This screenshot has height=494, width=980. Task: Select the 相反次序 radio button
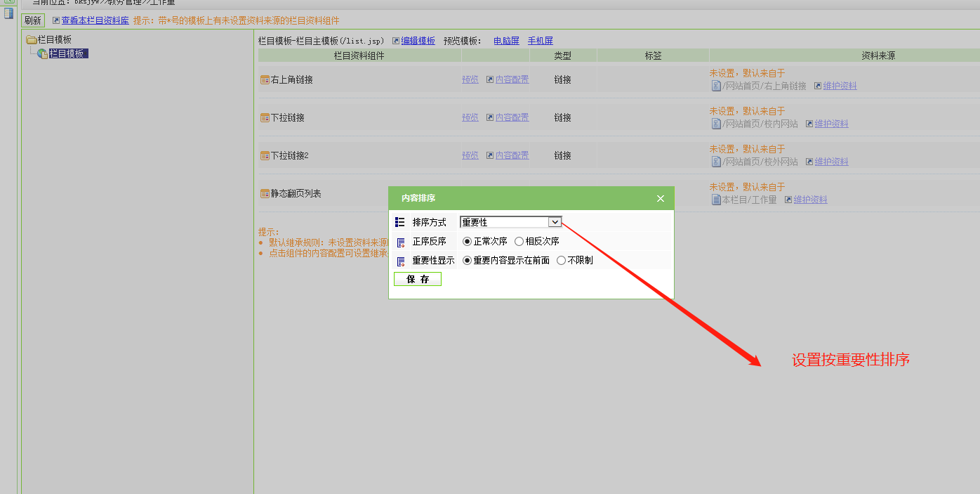(x=519, y=241)
